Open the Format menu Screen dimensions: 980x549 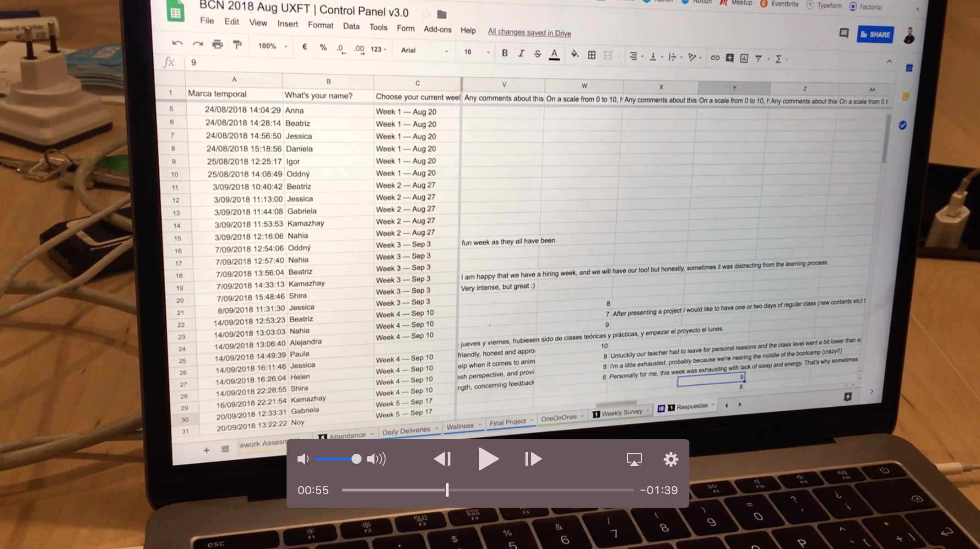(320, 25)
